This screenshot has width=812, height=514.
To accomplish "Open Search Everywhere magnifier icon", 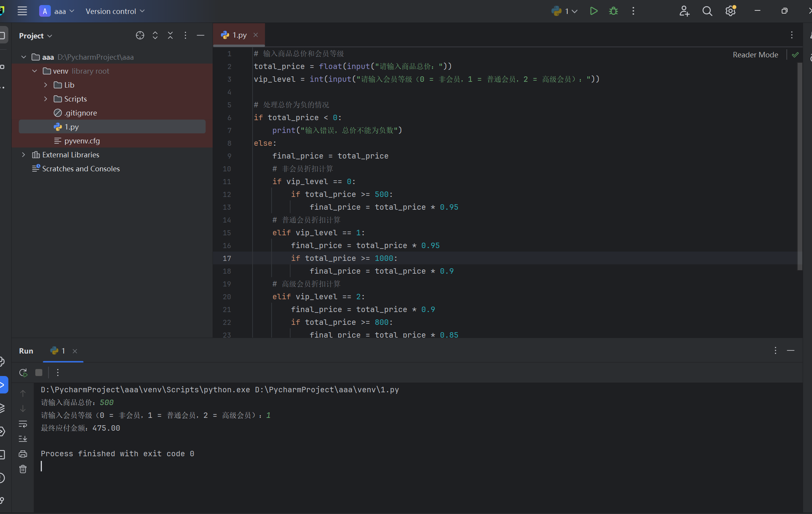I will [x=707, y=11].
